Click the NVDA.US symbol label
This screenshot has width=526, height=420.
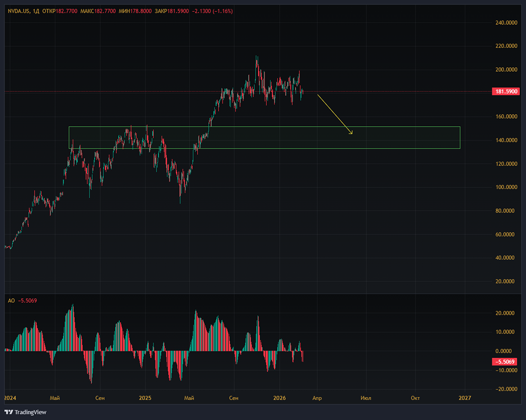(x=19, y=11)
